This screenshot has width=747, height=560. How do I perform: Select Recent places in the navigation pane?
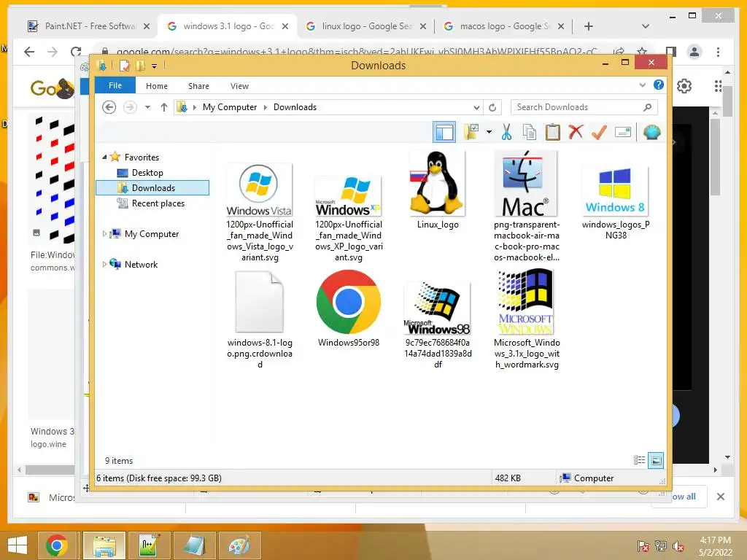(x=158, y=203)
